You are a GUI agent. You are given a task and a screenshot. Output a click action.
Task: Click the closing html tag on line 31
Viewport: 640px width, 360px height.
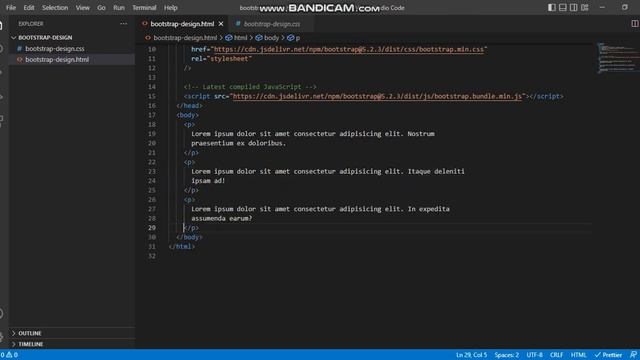182,247
